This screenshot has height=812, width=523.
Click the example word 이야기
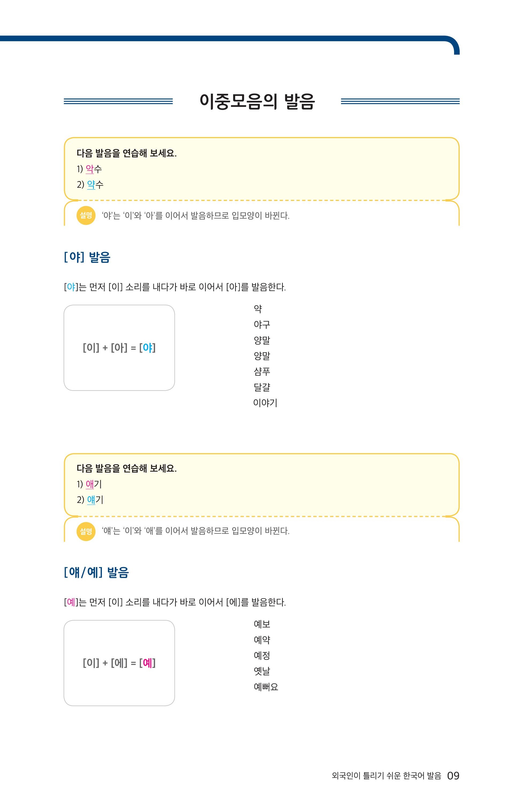tap(265, 403)
